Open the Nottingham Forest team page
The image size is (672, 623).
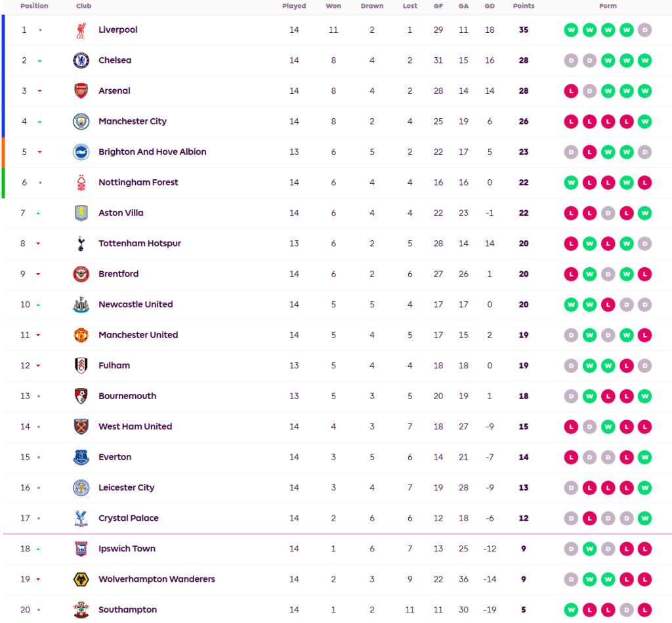[x=138, y=183]
